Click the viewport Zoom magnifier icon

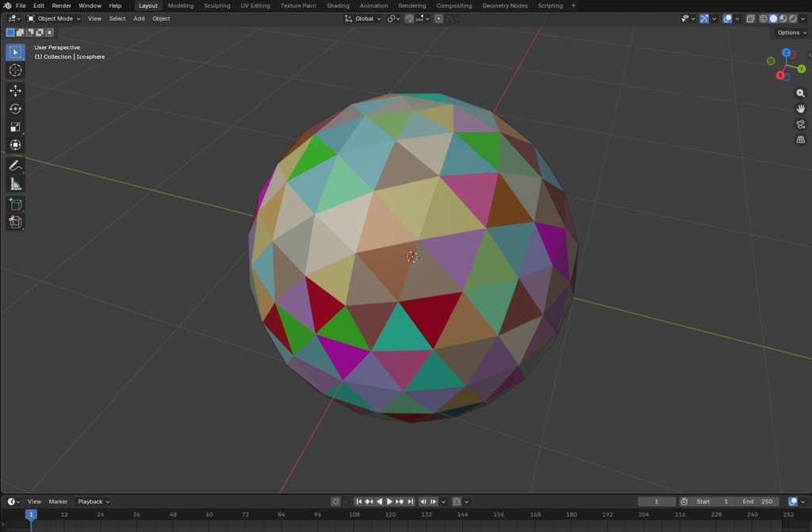(x=800, y=93)
